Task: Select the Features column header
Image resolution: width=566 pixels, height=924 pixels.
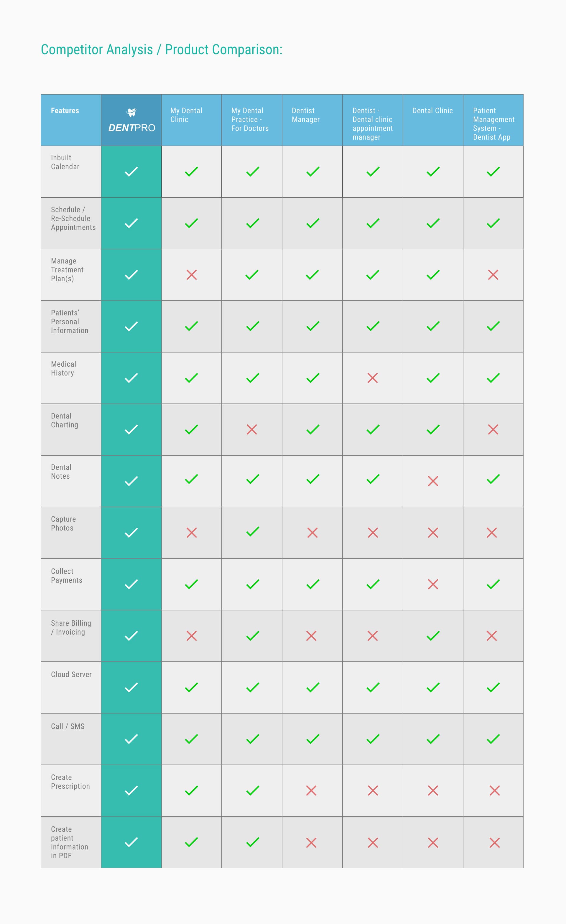Action: point(71,120)
